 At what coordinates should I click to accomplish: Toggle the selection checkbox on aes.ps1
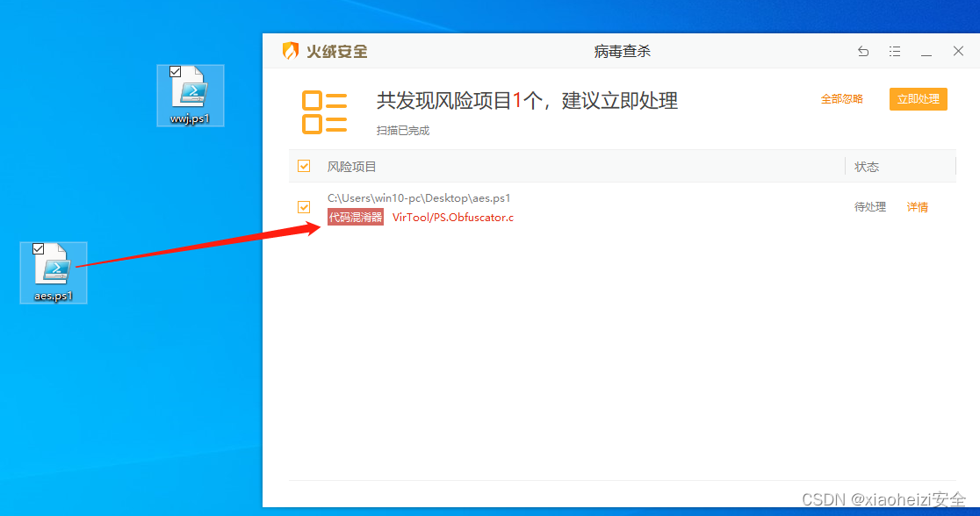(38, 249)
